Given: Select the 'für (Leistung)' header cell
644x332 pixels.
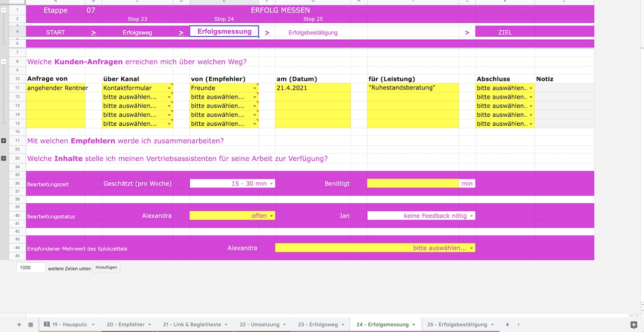Looking at the screenshot, I should pyautogui.click(x=413, y=79).
